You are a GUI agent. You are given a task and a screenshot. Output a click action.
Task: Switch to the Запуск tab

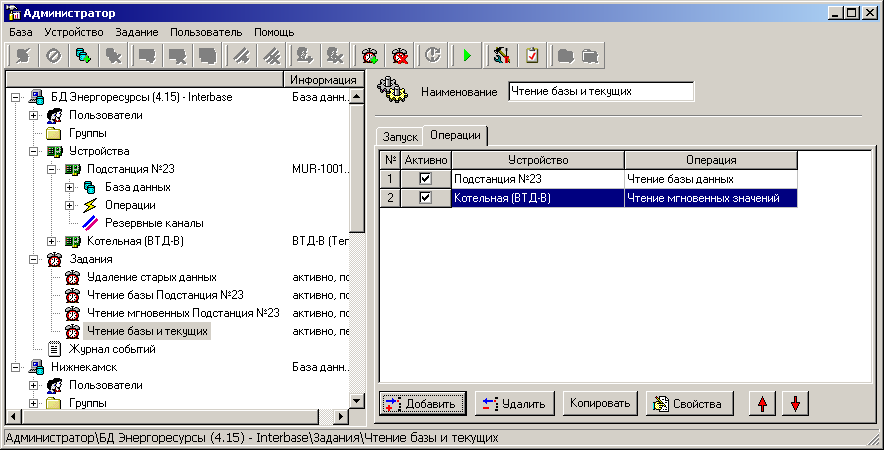pos(400,136)
